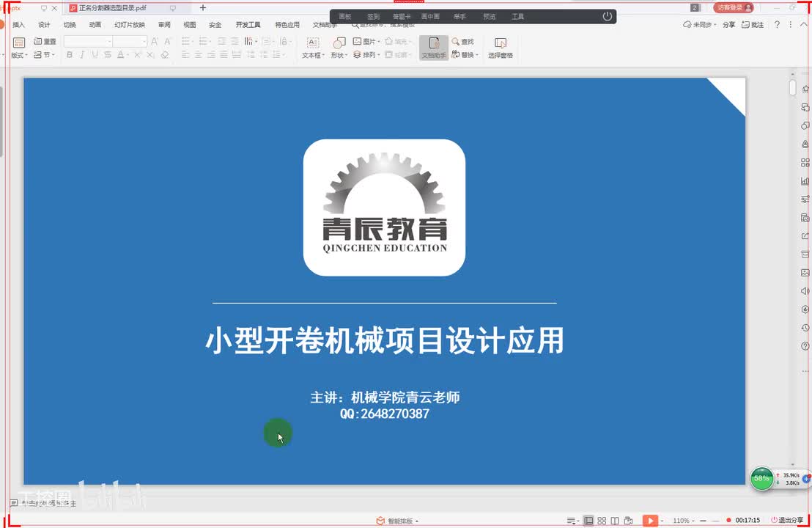Switch to the 正名分割器选型目录.pdf document tab
This screenshot has width=812, height=528.
click(x=113, y=8)
